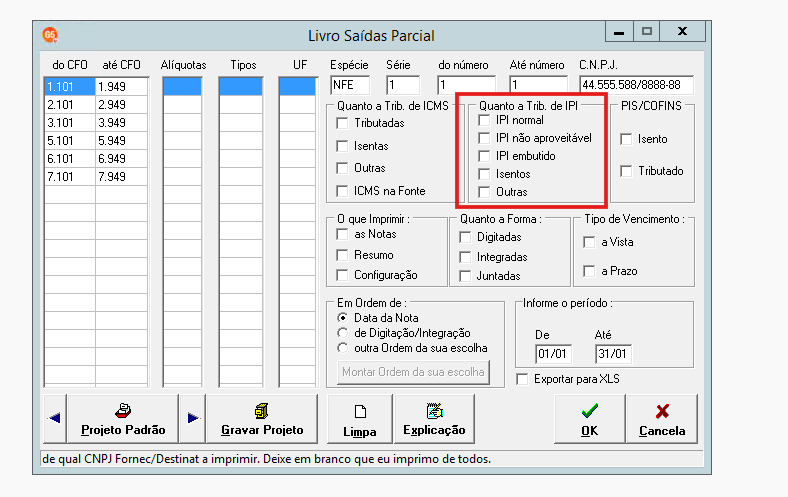Click the De period field 01/01
The width and height of the screenshot is (788, 497).
pyautogui.click(x=553, y=354)
